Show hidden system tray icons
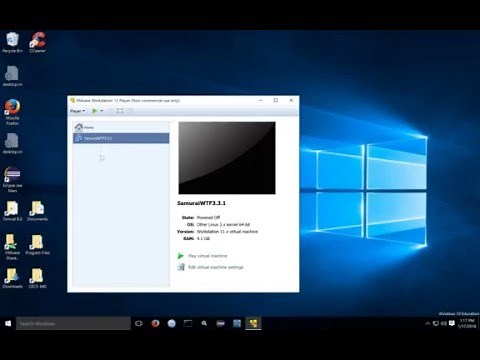 point(428,323)
